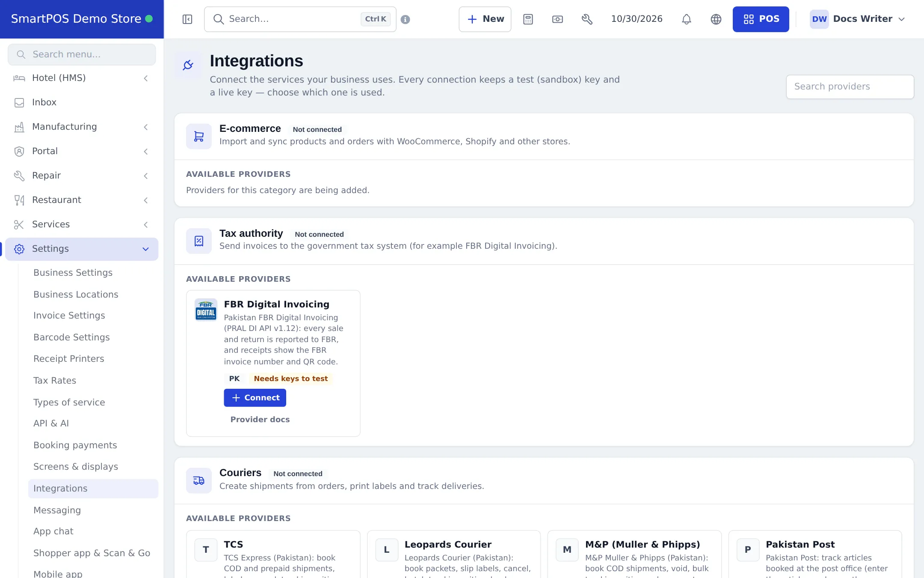Click the Services scissors icon
924x578 pixels.
coord(19,224)
